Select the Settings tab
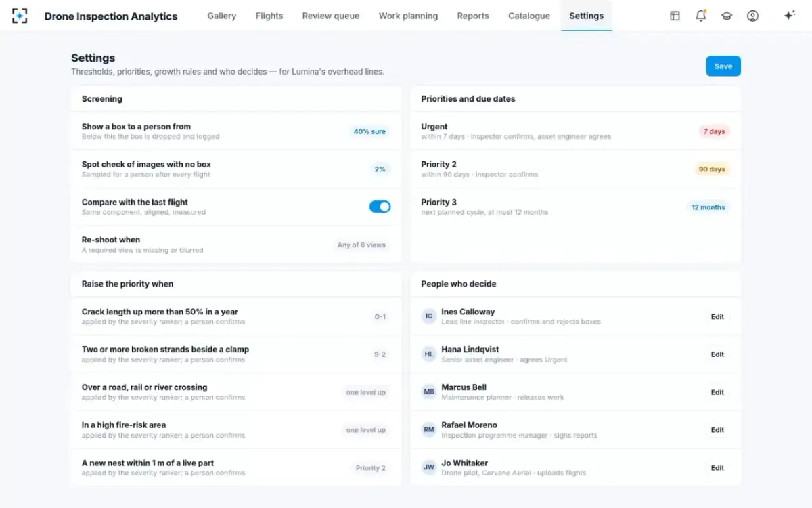812x508 pixels. (586, 16)
